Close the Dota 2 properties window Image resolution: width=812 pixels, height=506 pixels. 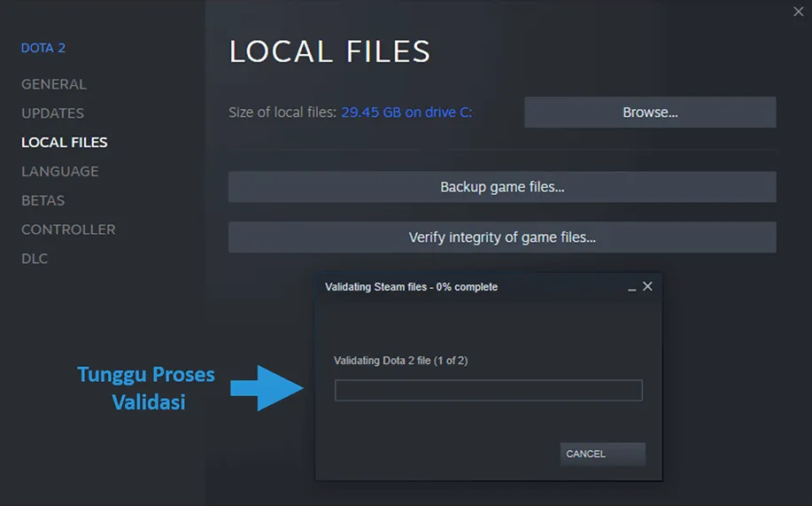point(798,12)
